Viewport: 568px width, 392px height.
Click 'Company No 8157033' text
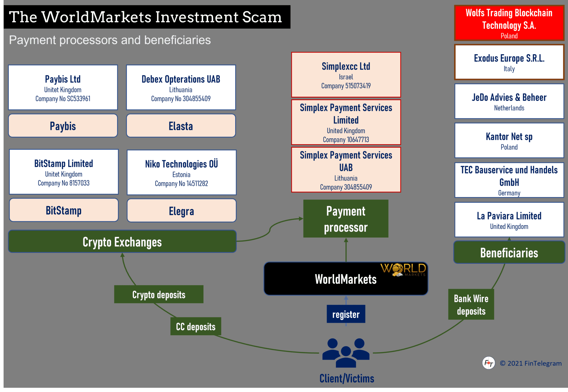64,183
